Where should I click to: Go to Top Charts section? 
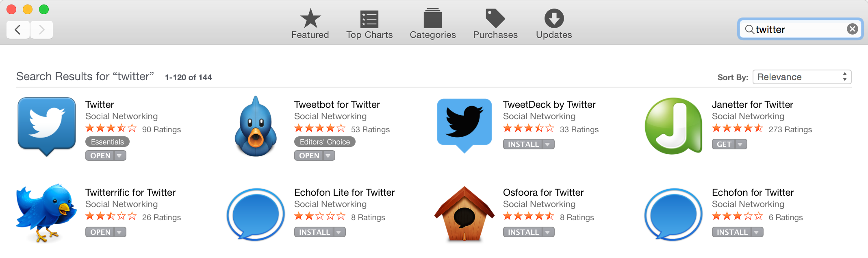[369, 24]
